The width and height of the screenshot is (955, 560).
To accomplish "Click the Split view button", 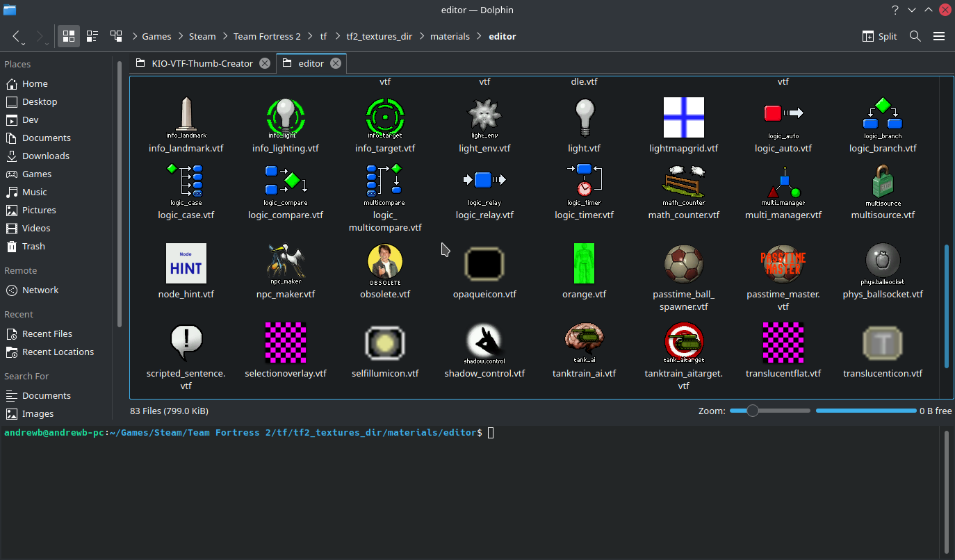I will 879,36.
